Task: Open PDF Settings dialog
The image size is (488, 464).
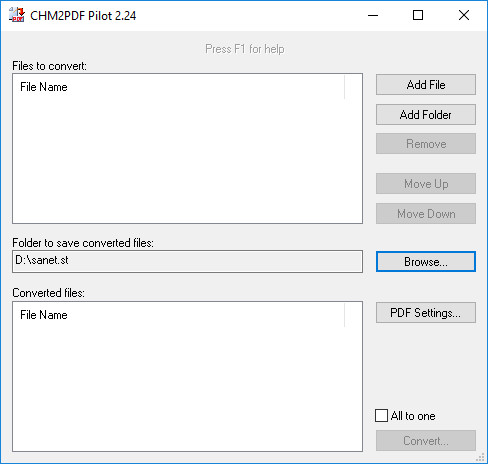Action: tap(426, 313)
